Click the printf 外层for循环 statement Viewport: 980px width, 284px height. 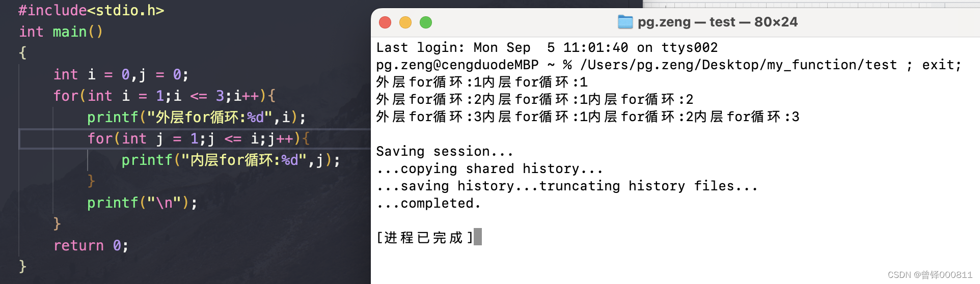(197, 117)
